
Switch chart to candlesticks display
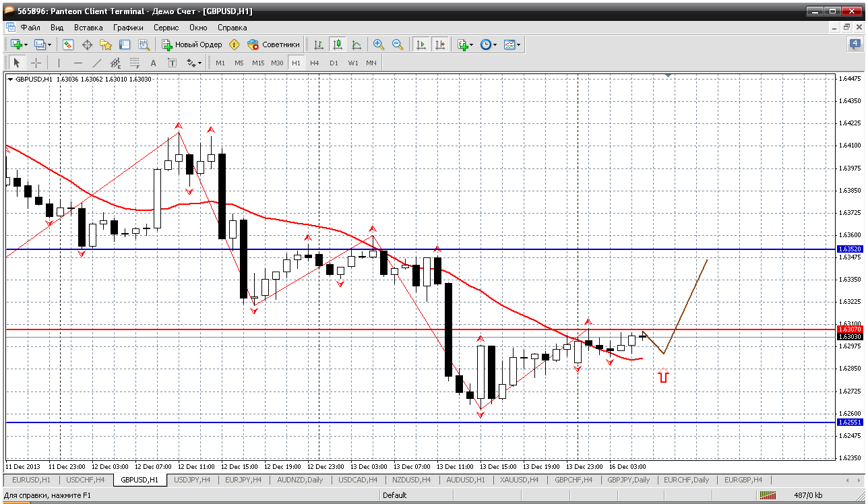[338, 44]
